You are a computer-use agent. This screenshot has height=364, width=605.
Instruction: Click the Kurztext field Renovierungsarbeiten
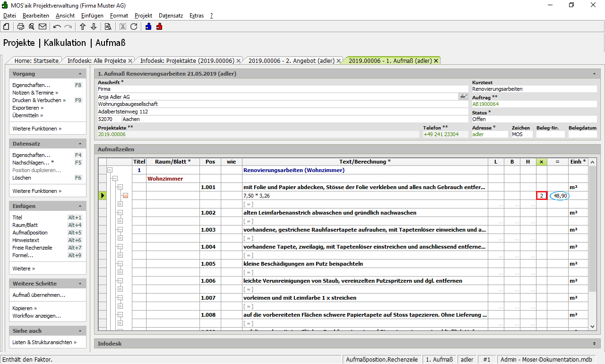[x=534, y=89]
